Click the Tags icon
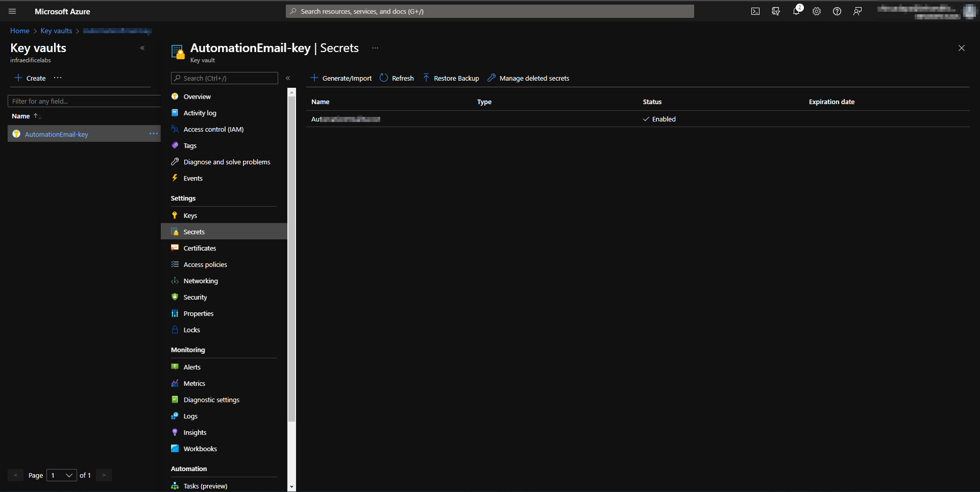Viewport: 980px width, 492px height. [175, 145]
